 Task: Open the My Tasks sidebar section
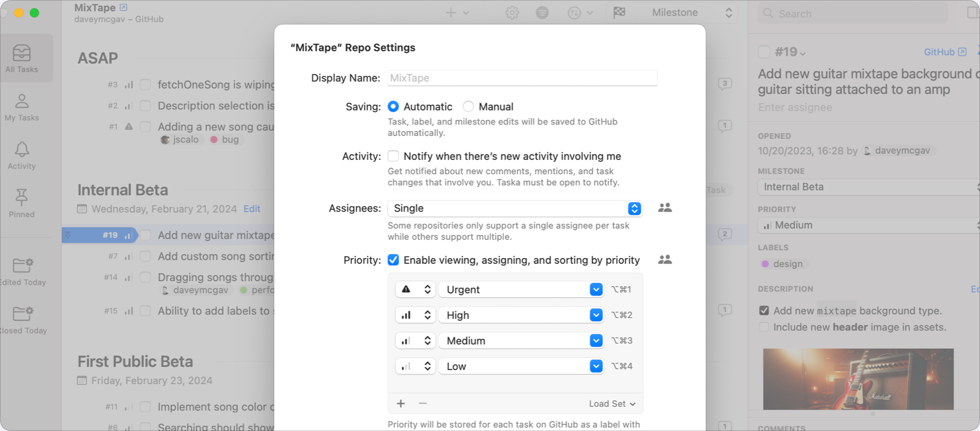point(22,107)
